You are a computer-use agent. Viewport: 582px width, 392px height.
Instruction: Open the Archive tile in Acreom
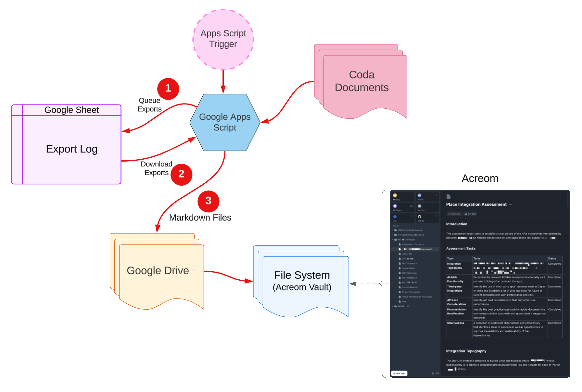[427, 207]
